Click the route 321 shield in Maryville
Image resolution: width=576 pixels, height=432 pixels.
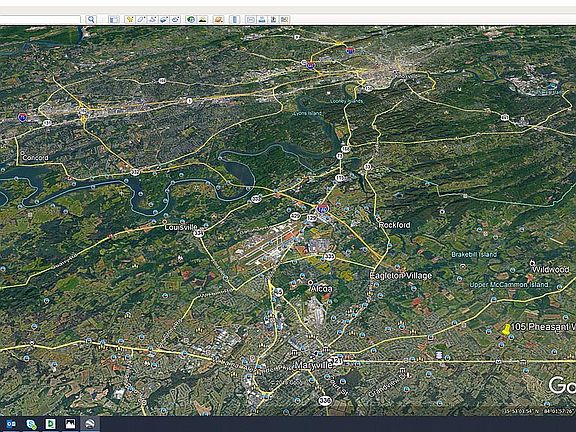(336, 360)
